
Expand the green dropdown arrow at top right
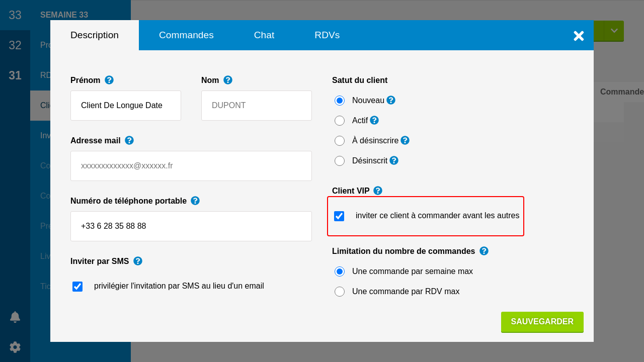[x=614, y=31]
